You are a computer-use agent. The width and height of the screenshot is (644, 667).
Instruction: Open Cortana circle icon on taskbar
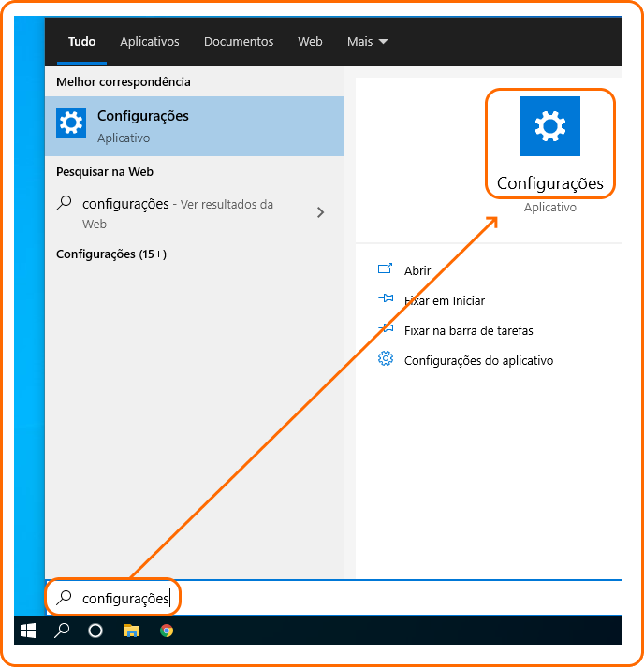point(95,631)
